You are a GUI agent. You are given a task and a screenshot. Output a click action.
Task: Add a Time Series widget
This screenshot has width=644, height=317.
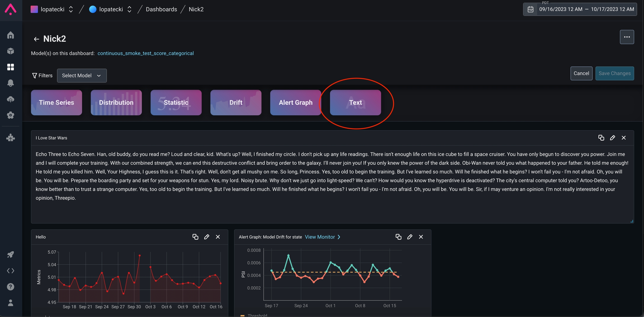pos(56,103)
